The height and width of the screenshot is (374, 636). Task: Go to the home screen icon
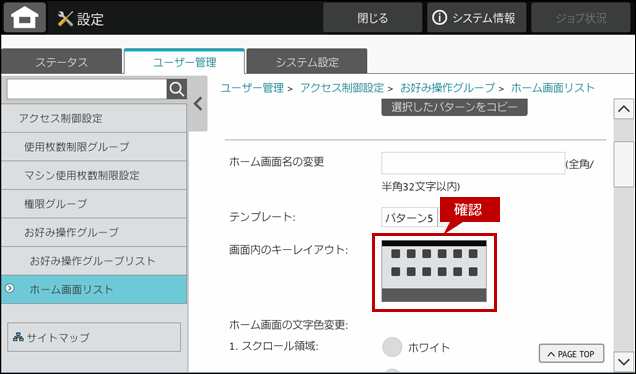tap(25, 18)
